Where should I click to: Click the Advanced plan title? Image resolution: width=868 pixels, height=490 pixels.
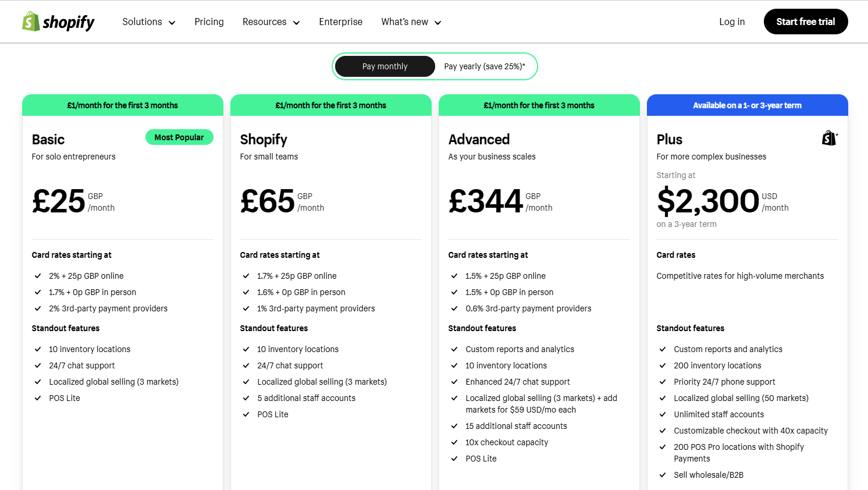tap(479, 140)
